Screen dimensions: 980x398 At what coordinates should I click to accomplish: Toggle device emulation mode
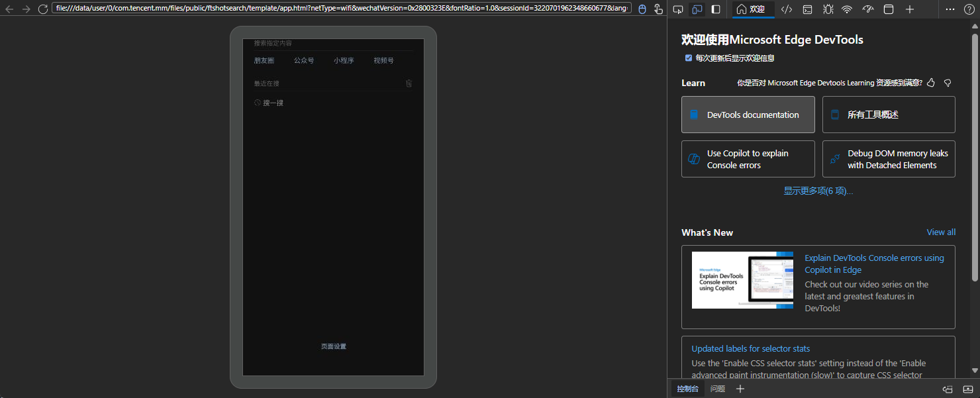pyautogui.click(x=697, y=9)
